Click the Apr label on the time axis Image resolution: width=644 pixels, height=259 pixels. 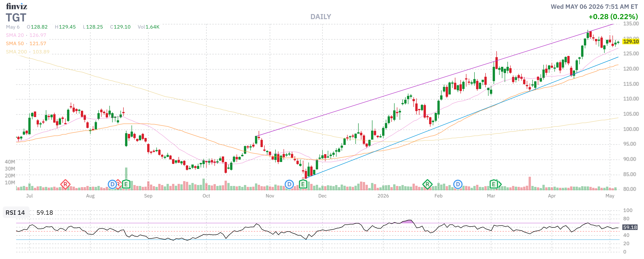[552, 196]
